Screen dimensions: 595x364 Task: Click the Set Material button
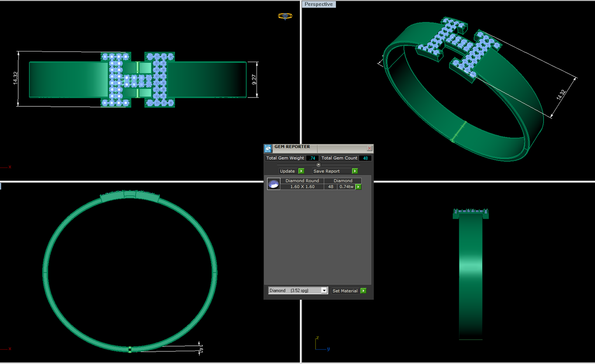click(345, 291)
